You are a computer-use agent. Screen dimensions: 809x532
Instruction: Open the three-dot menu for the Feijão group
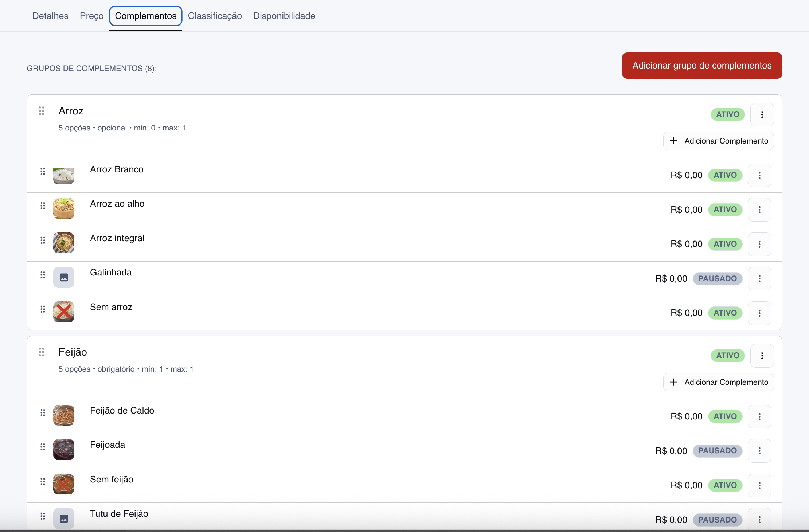pyautogui.click(x=762, y=356)
